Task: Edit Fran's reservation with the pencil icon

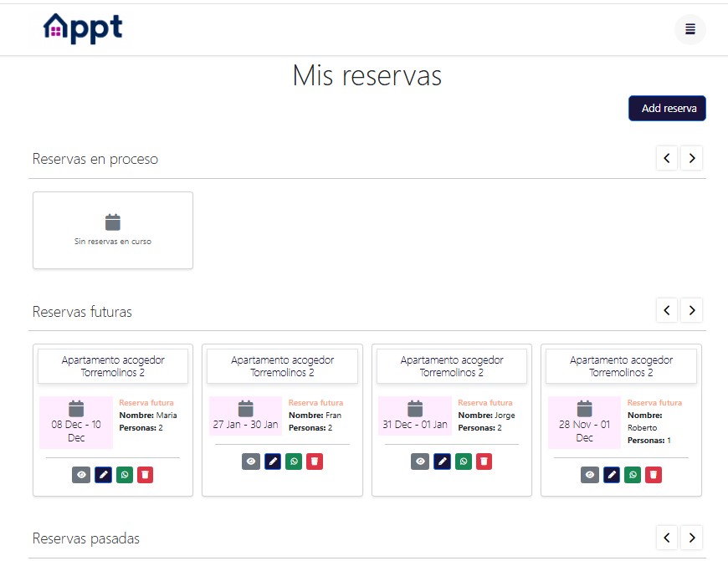Action: point(272,461)
